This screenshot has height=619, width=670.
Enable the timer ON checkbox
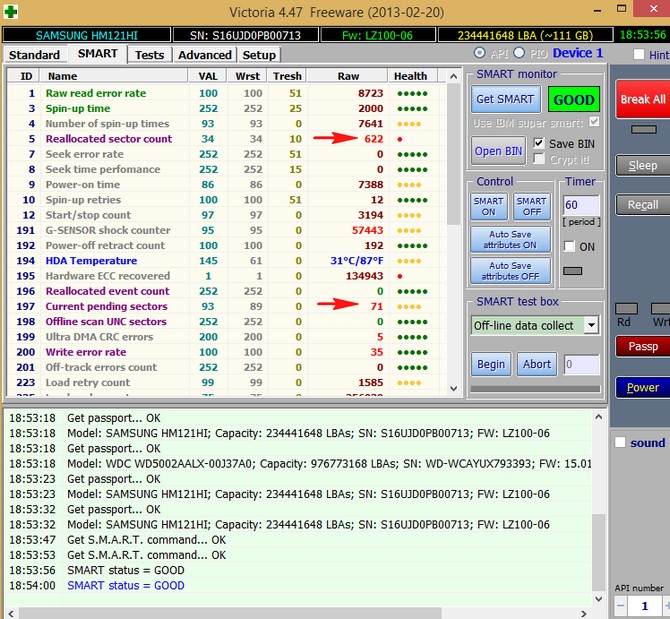569,247
